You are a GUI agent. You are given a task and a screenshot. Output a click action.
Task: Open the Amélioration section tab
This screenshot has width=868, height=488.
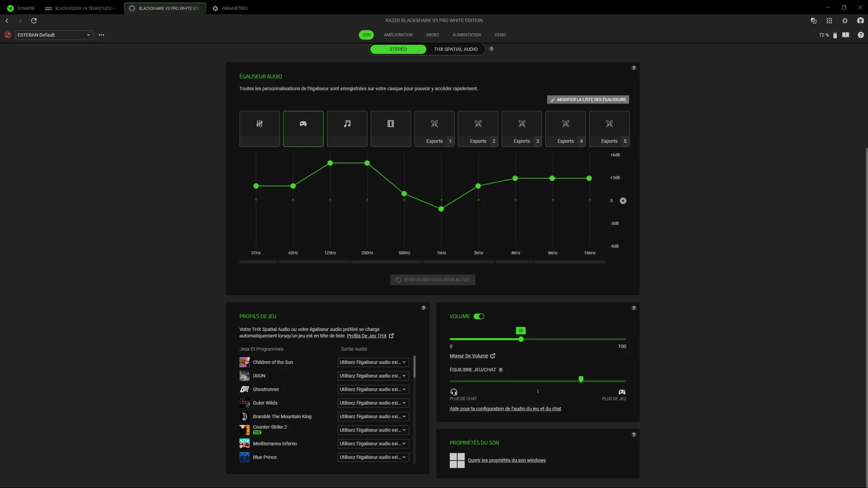[398, 35]
